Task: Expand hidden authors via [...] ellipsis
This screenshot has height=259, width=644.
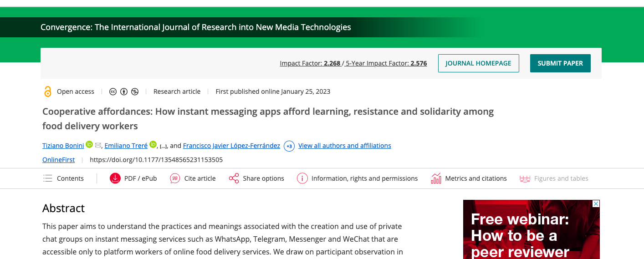Action: coord(163,146)
